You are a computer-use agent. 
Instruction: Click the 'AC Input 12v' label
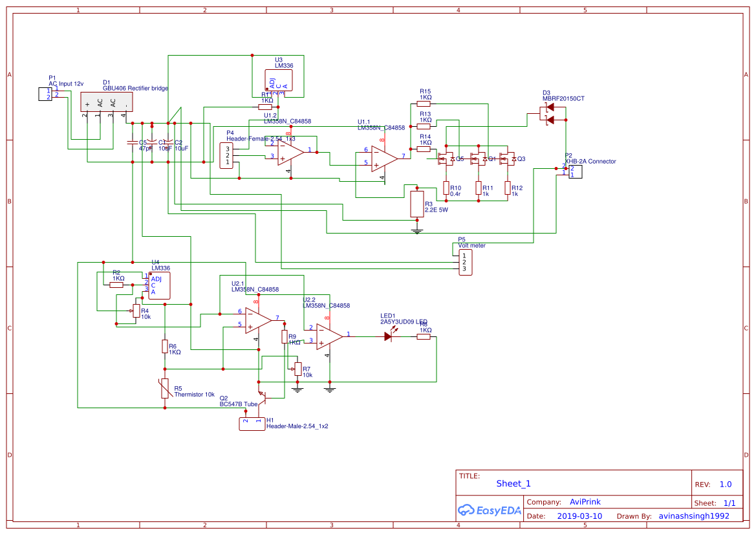(x=66, y=83)
